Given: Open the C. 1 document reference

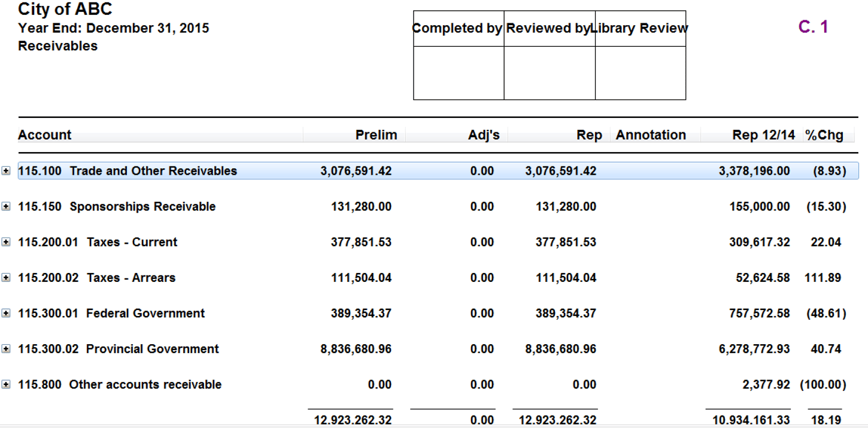Looking at the screenshot, I should tap(814, 26).
